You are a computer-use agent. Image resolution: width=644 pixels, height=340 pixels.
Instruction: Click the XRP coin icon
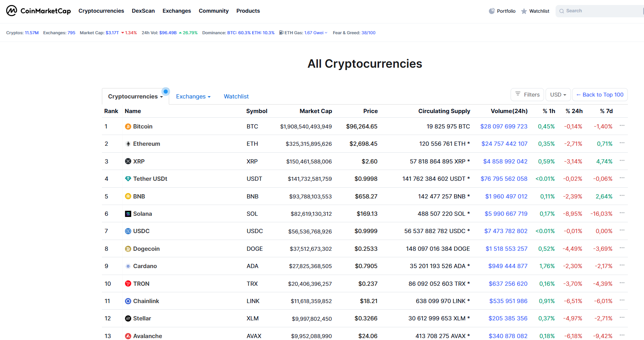click(128, 162)
